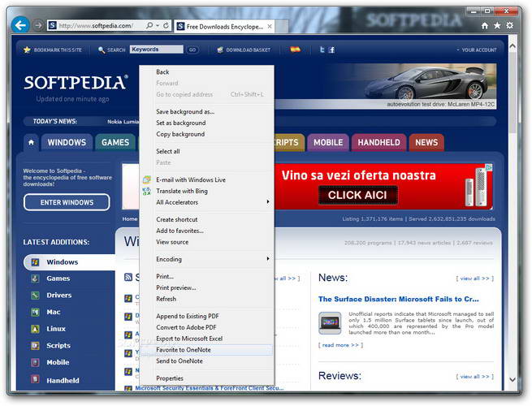
Task: Click the Spanish flag language icon
Action: (x=295, y=50)
